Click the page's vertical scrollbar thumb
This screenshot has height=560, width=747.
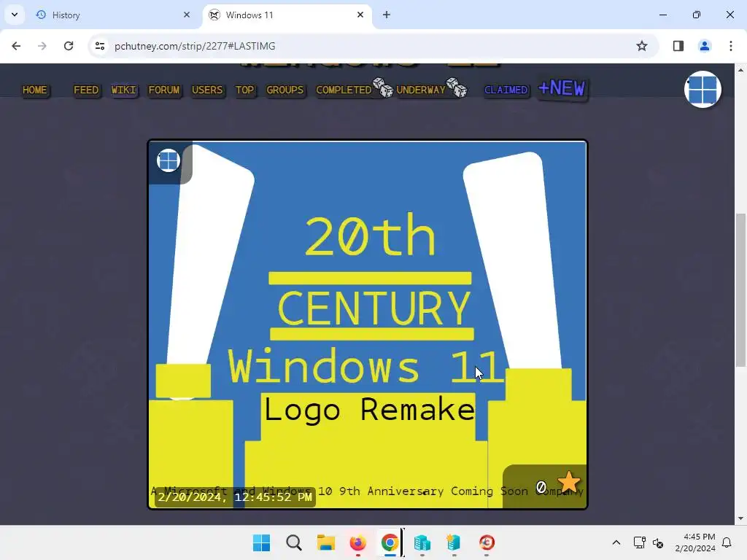pyautogui.click(x=740, y=290)
